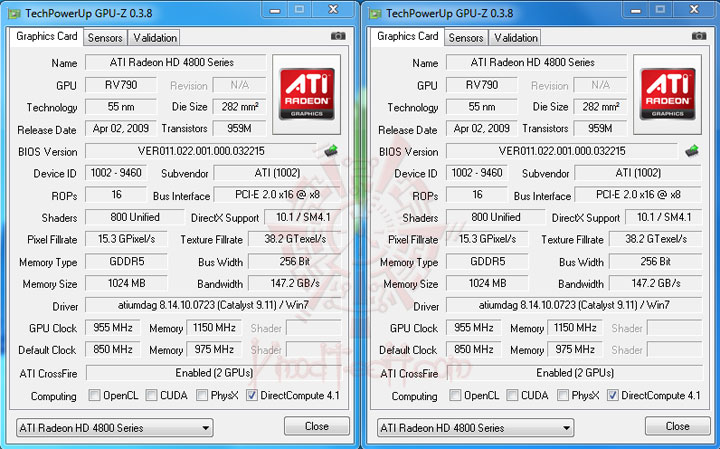Click Pixel Fillrate 15.3 GPixel/s in right window
Screen dimensions: 720x449
[488, 239]
